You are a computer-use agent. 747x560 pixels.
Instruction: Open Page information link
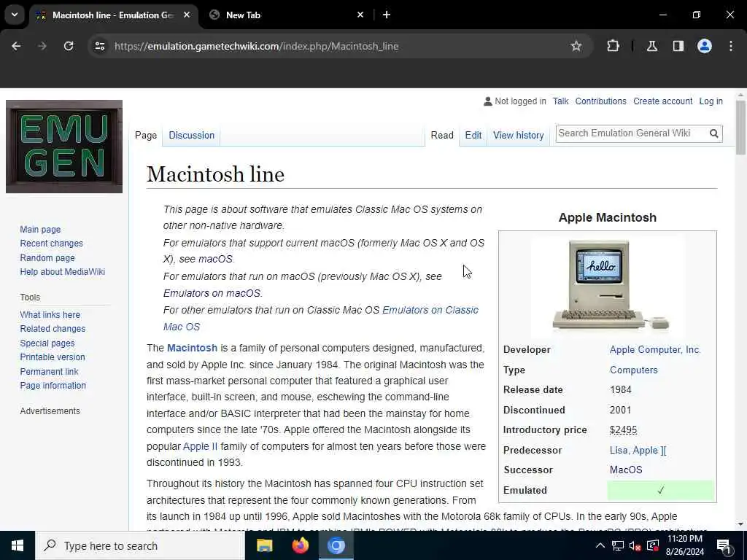click(53, 386)
